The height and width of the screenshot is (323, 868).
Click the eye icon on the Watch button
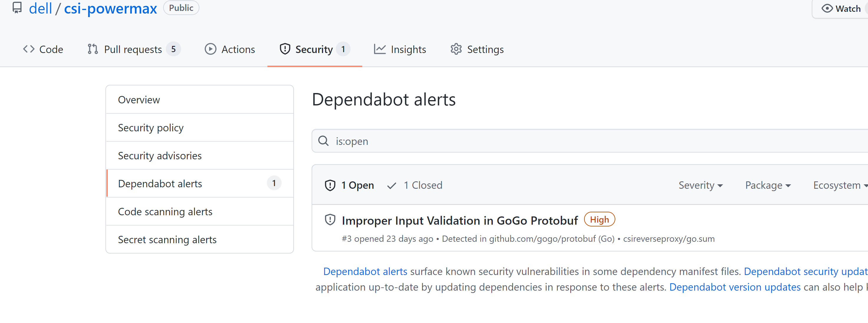click(827, 9)
